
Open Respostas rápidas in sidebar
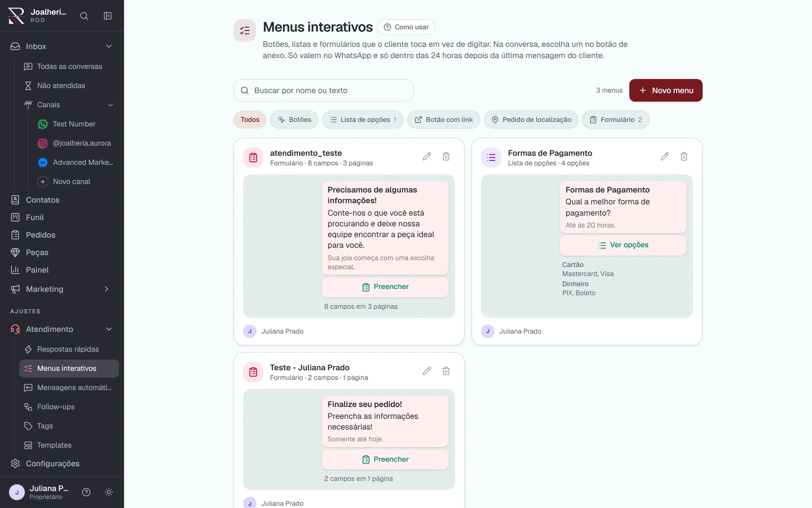(69, 349)
